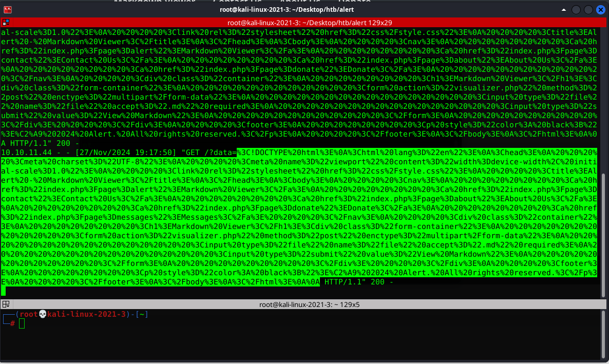Click the gray titlebar labeled root@kali-linux-2021-3: ~ 129x5
This screenshot has width=609, height=364.
point(309,304)
